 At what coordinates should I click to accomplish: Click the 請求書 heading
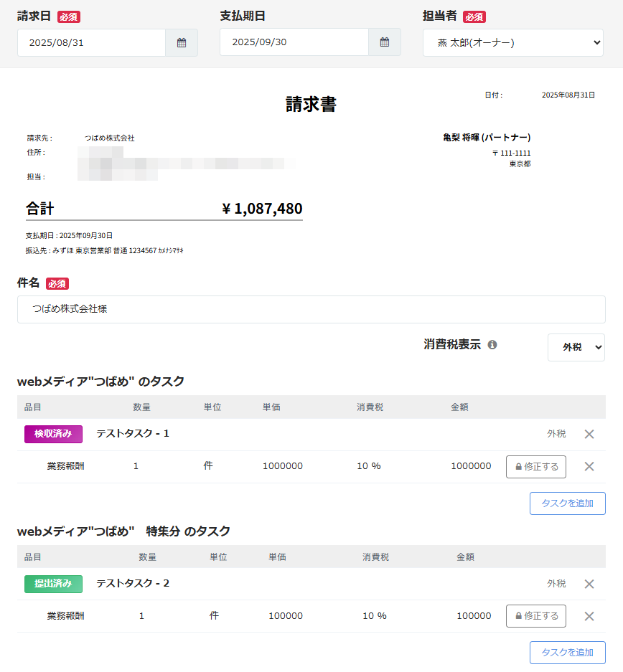pos(311,104)
